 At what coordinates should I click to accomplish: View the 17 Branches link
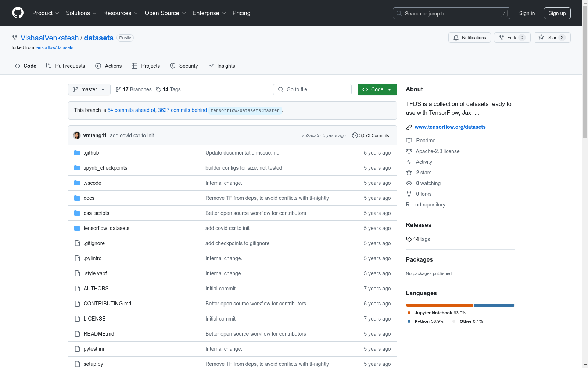133,89
